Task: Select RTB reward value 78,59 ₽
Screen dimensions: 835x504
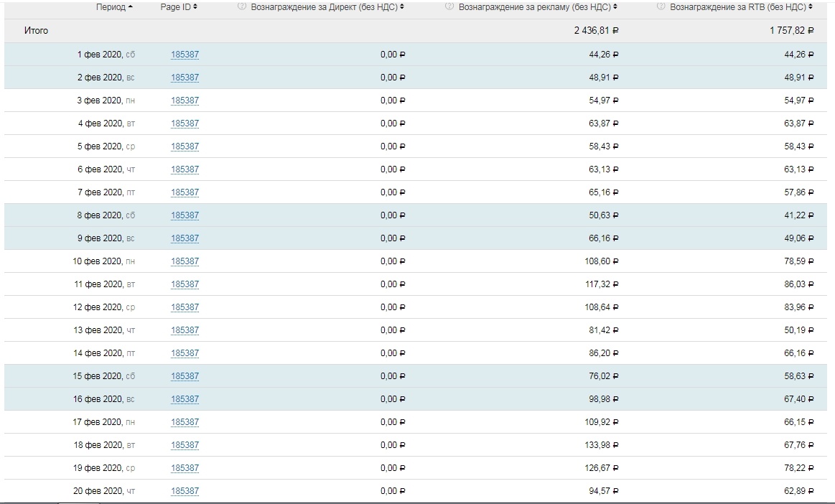Action: 799,261
